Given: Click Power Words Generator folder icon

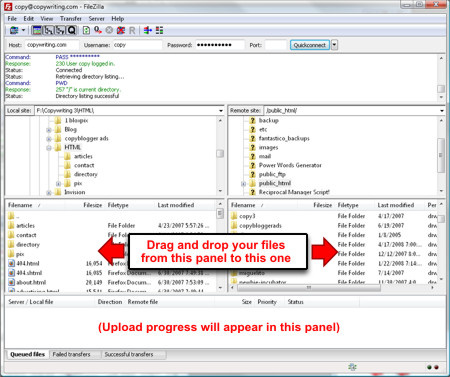Looking at the screenshot, I should tap(252, 165).
